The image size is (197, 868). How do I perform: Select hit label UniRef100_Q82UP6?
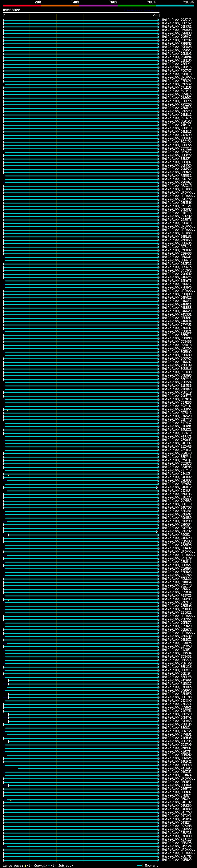coord(177,545)
